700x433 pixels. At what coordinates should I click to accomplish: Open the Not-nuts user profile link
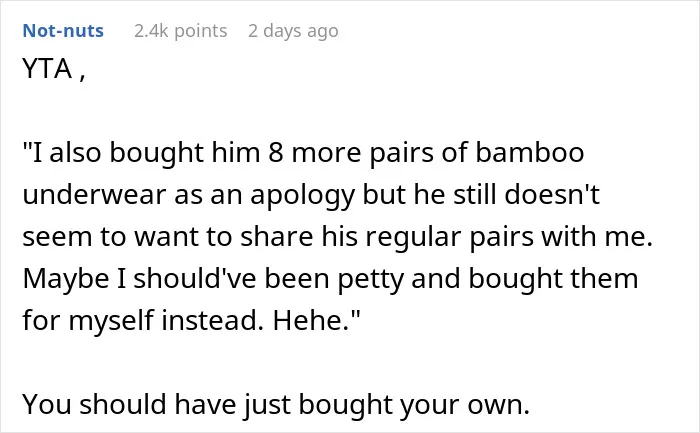(63, 31)
